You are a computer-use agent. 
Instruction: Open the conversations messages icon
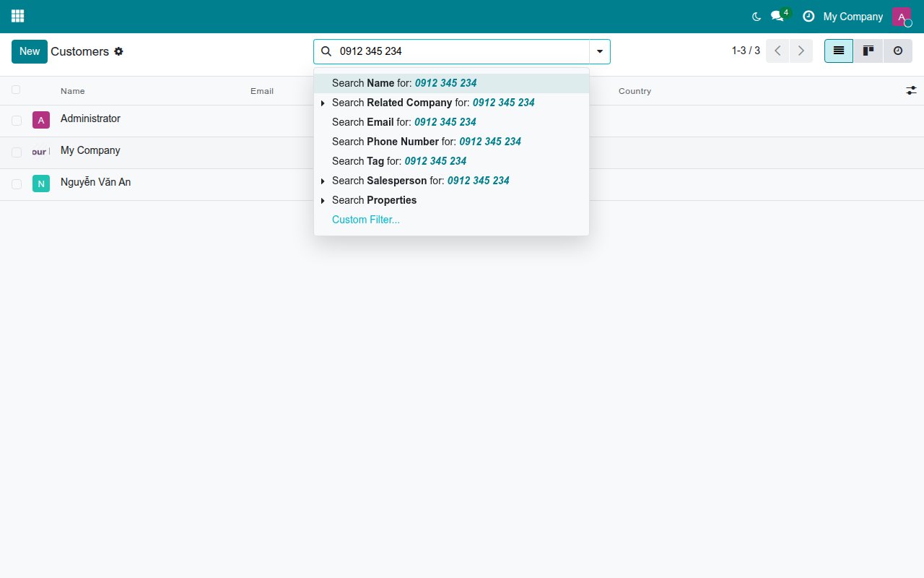click(x=777, y=16)
